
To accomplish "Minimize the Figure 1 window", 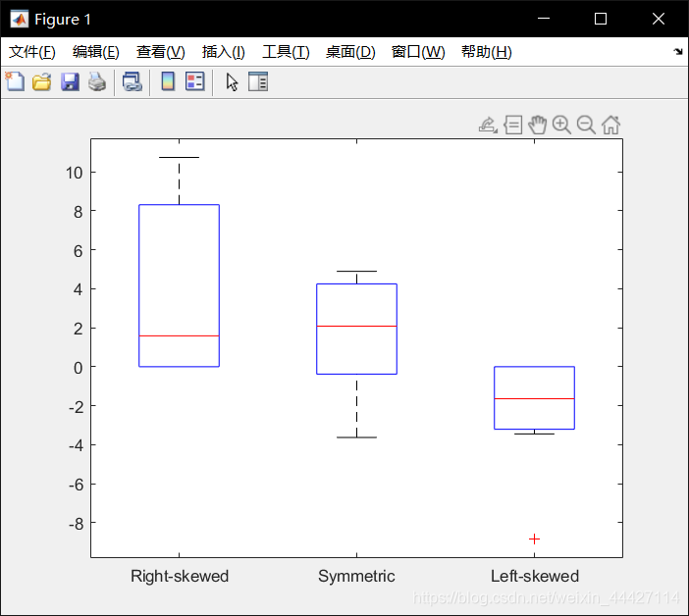I will pos(544,19).
